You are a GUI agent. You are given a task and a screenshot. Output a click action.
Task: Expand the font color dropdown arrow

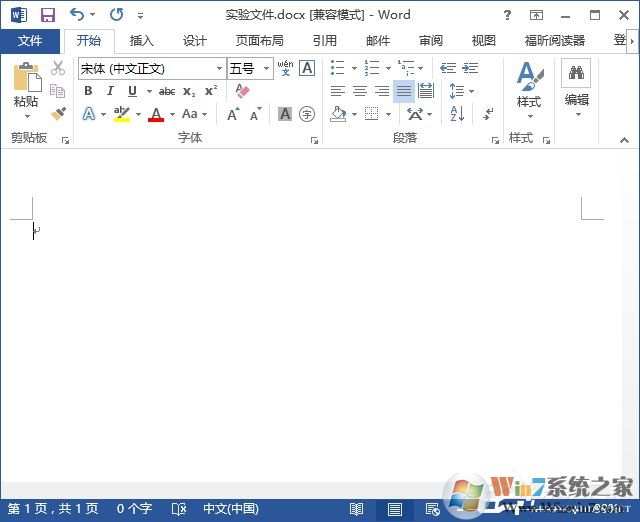click(x=171, y=115)
